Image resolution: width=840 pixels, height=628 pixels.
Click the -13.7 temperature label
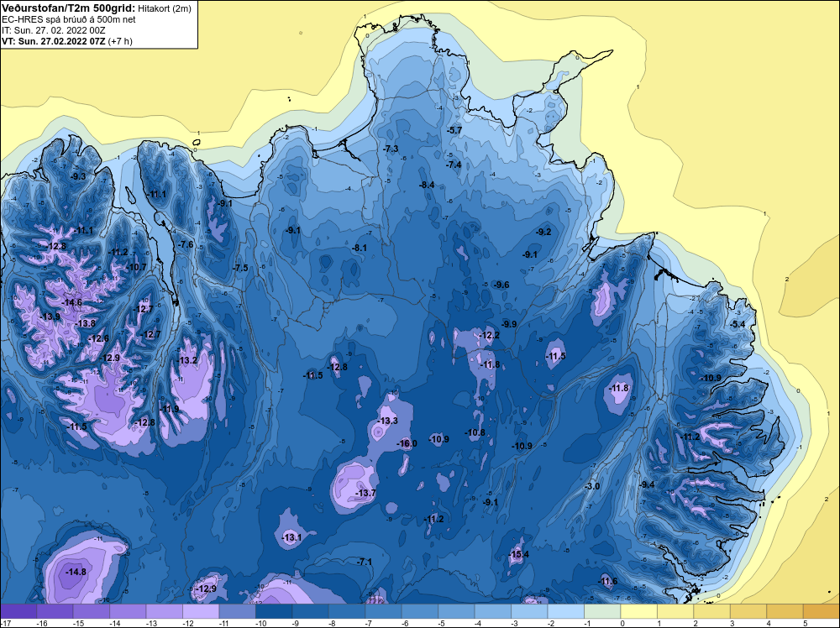pos(366,493)
